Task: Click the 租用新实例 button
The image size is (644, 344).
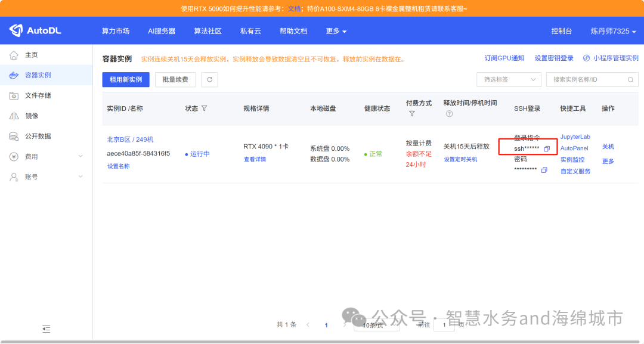Action: pyautogui.click(x=125, y=79)
